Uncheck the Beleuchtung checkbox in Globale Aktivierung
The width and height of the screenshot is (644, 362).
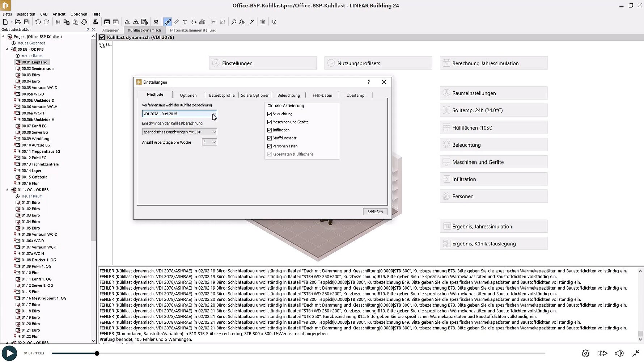(270, 114)
